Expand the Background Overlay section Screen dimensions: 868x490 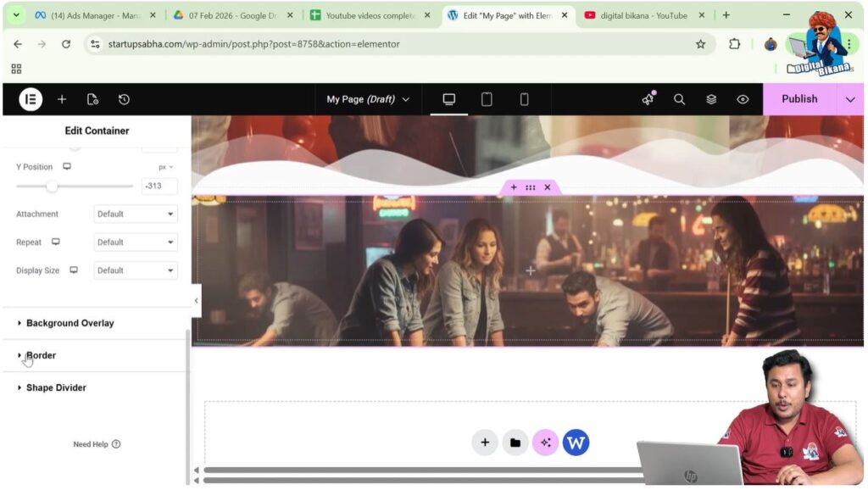tap(70, 323)
